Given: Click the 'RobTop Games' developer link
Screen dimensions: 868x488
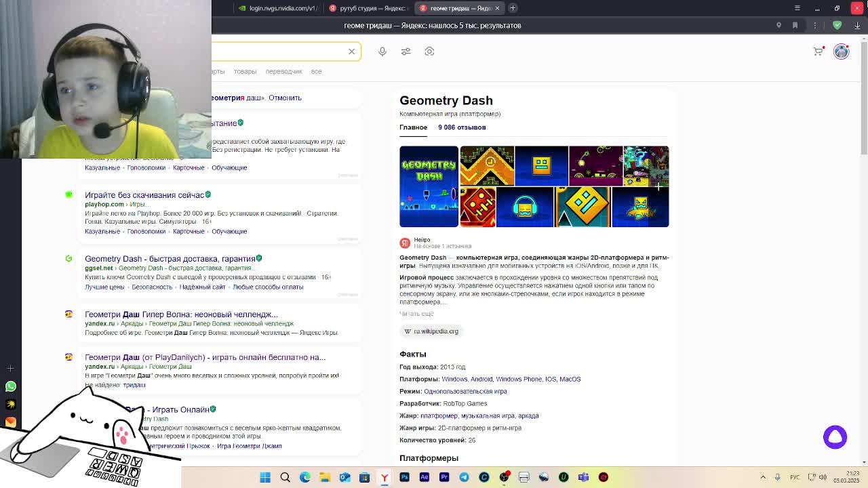Looking at the screenshot, I should click(465, 404).
